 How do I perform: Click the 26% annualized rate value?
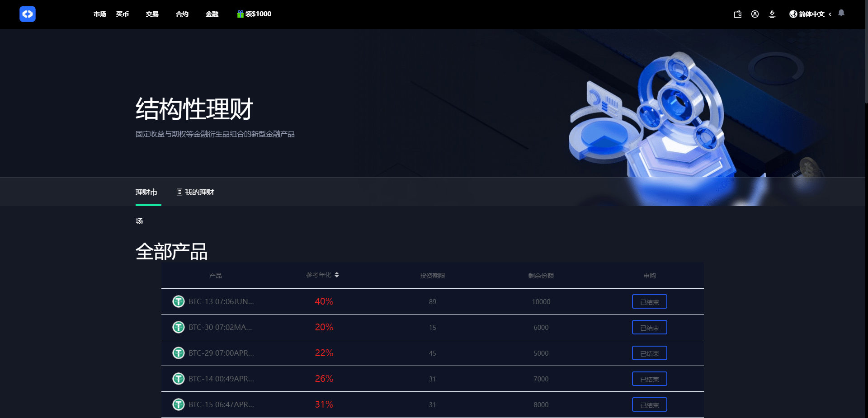(324, 379)
